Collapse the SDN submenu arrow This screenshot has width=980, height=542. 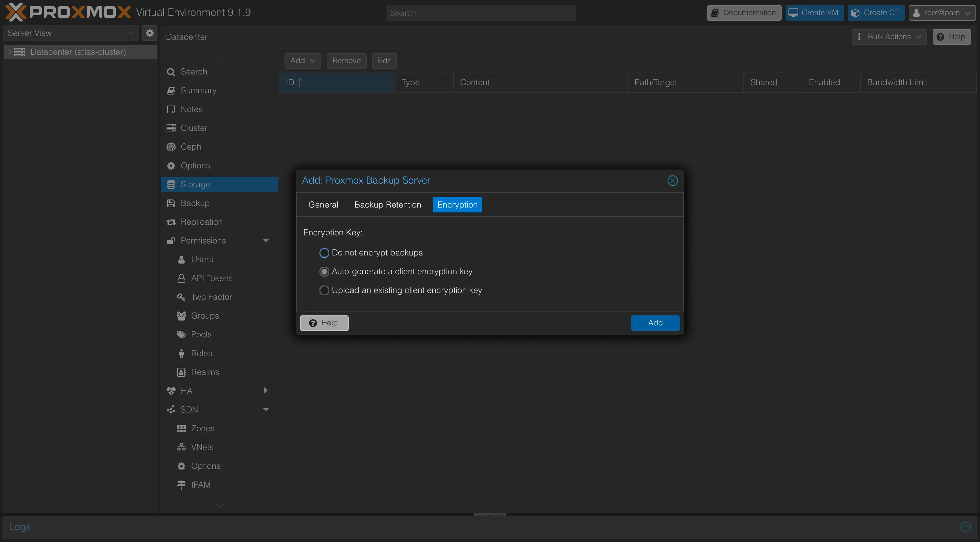tap(266, 409)
